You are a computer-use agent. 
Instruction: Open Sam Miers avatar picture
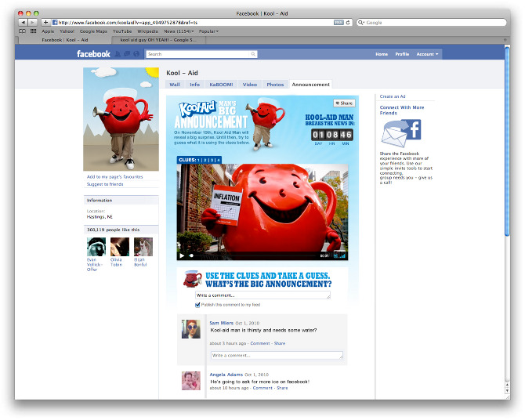pyautogui.click(x=191, y=329)
